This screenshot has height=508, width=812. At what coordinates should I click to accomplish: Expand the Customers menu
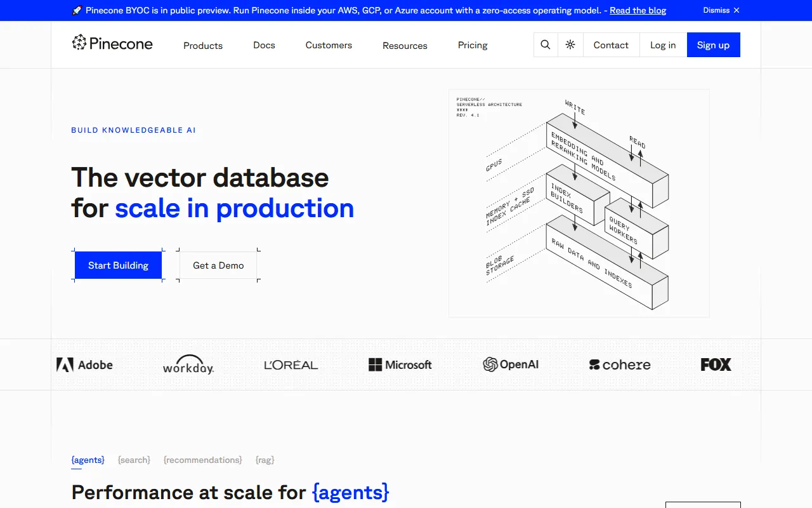[329, 45]
